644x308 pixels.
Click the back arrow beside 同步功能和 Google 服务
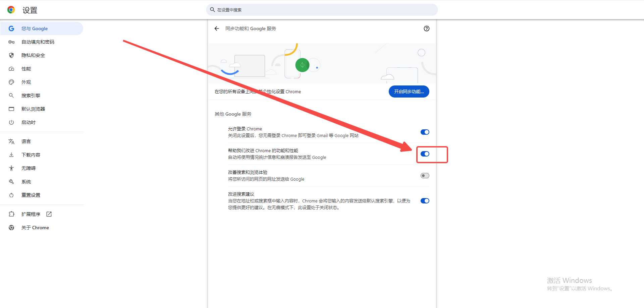[x=217, y=28]
